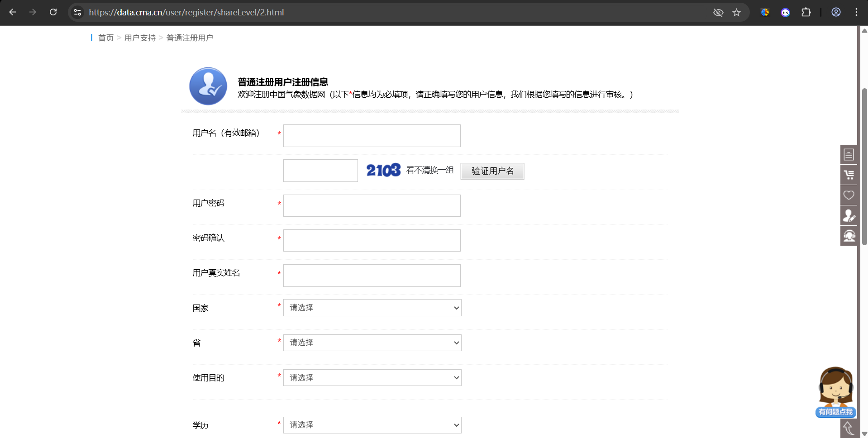Click the 普通注册用户 breadcrumb link
Image resolution: width=868 pixels, height=438 pixels.
(x=190, y=38)
